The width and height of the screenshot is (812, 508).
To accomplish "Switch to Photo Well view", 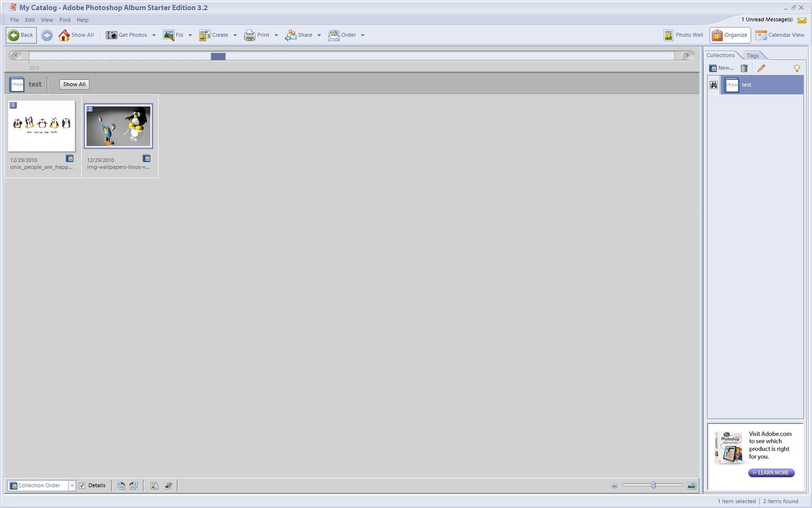I will (x=683, y=35).
